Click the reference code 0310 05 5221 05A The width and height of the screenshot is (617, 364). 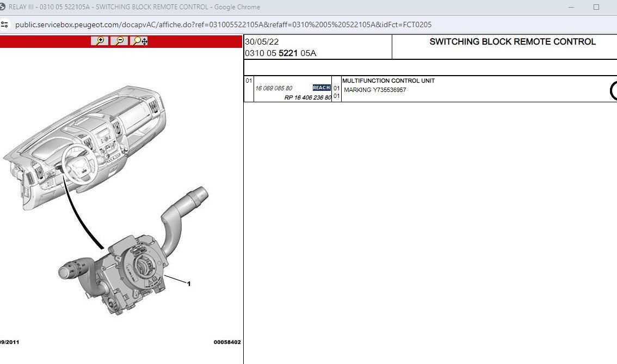point(281,53)
